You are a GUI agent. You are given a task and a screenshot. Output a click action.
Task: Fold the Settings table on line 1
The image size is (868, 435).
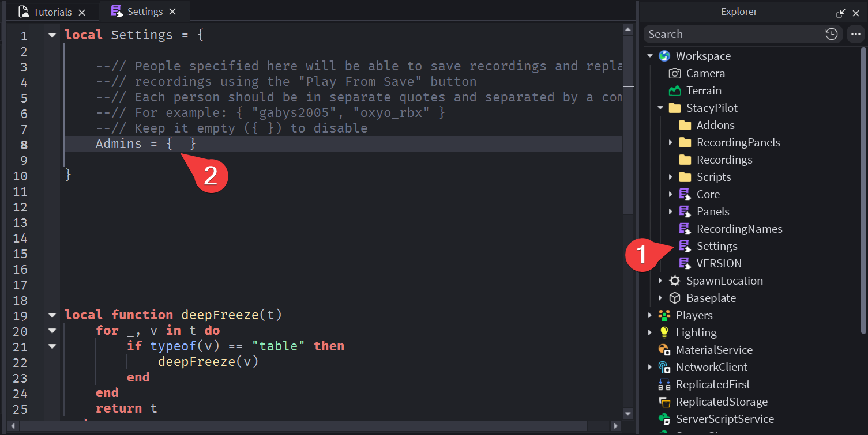point(52,35)
